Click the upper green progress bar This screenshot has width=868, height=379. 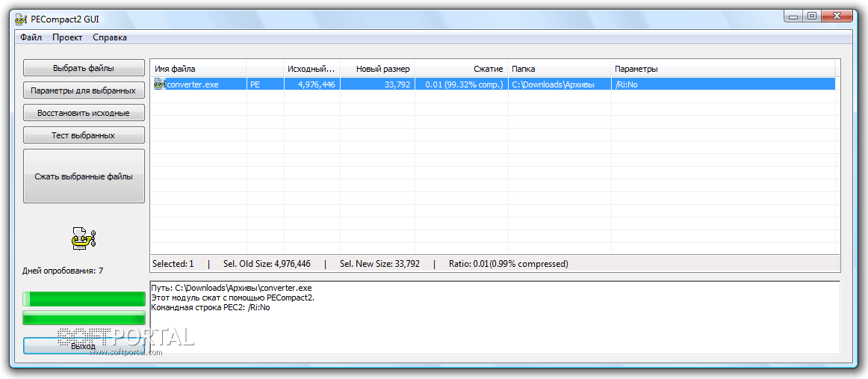[84, 299]
